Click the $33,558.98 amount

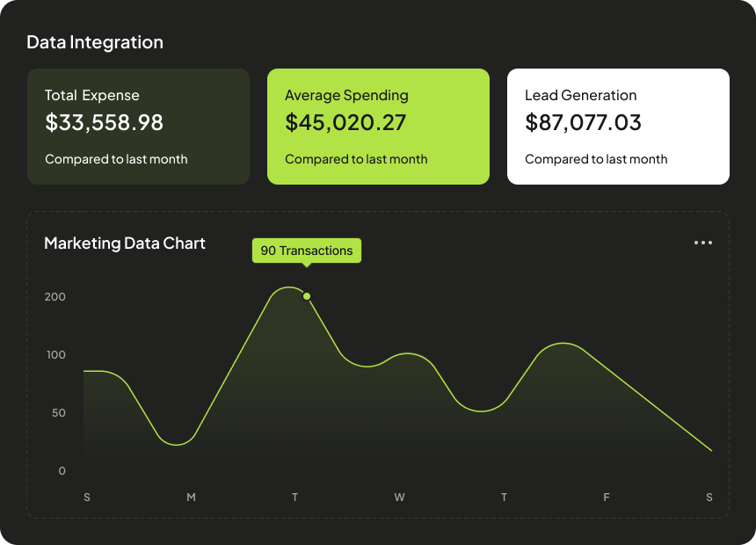104,123
